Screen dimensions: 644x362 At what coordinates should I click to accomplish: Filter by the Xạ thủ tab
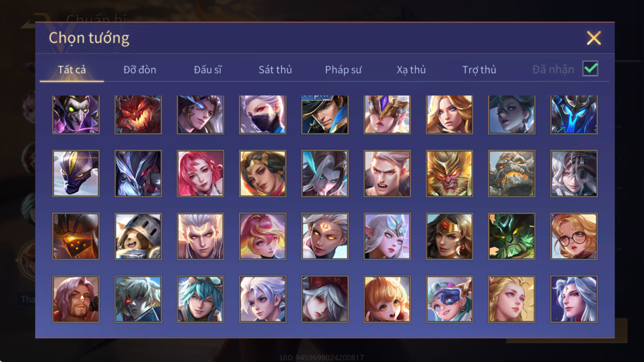coord(411,70)
